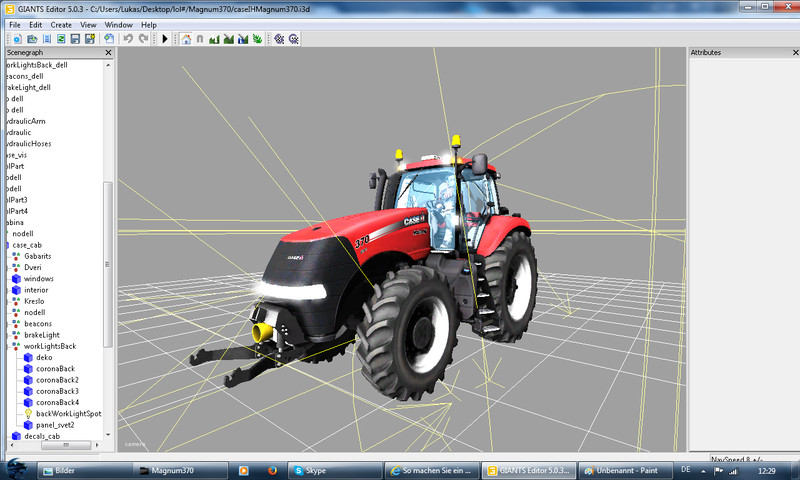
Task: Select the case_cab node
Action: click(x=27, y=245)
